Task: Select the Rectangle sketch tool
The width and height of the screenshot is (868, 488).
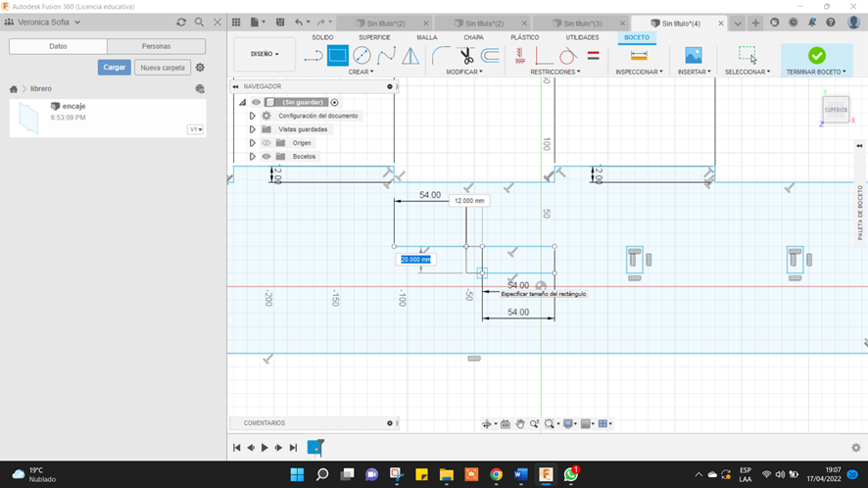Action: 338,56
